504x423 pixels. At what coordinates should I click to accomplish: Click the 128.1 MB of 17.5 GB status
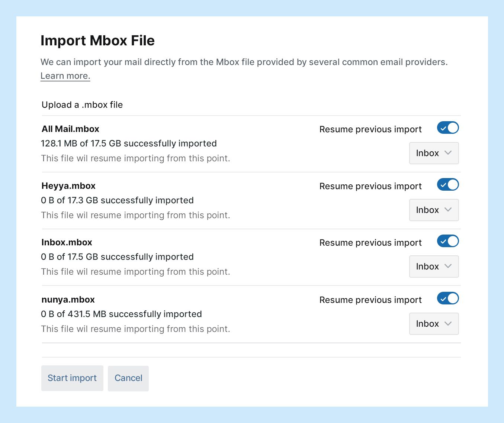click(129, 143)
